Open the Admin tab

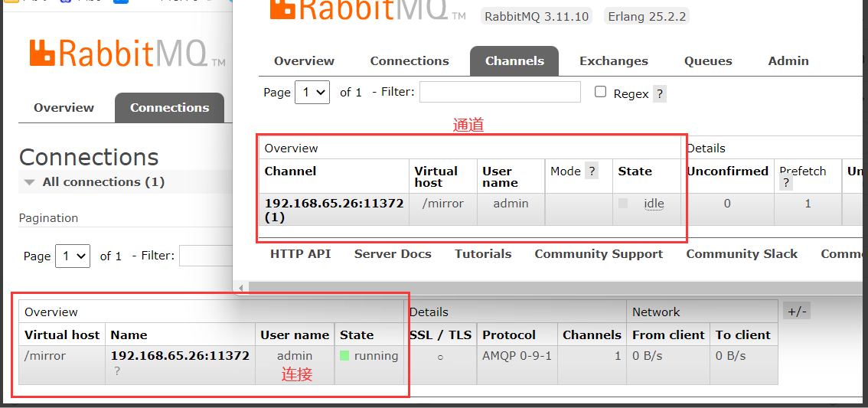pyautogui.click(x=788, y=61)
